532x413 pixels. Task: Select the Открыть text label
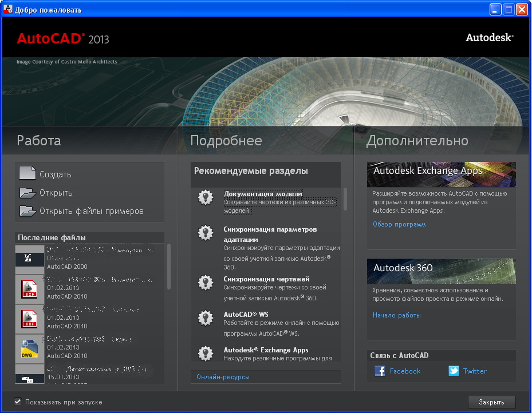click(x=56, y=192)
